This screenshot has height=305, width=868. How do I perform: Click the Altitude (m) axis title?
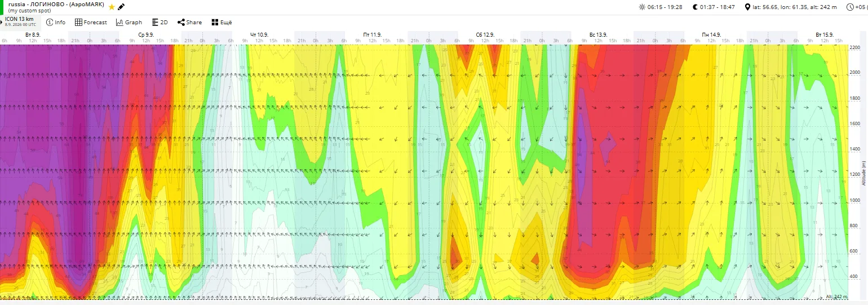[x=863, y=172]
